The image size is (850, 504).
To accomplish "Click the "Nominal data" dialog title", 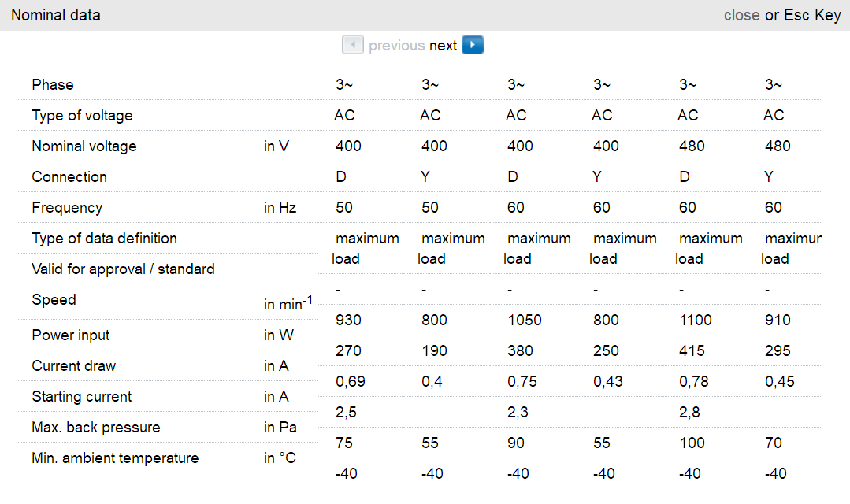I will (x=56, y=15).
